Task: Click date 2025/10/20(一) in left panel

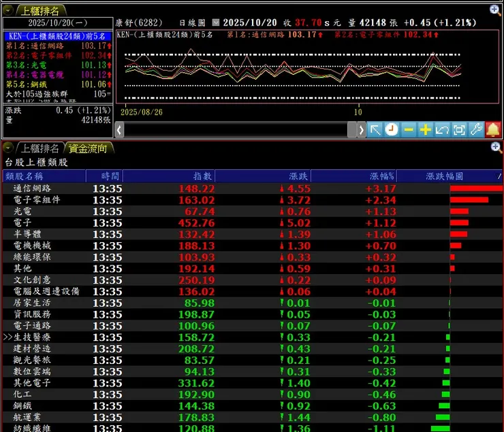Action: coord(58,22)
